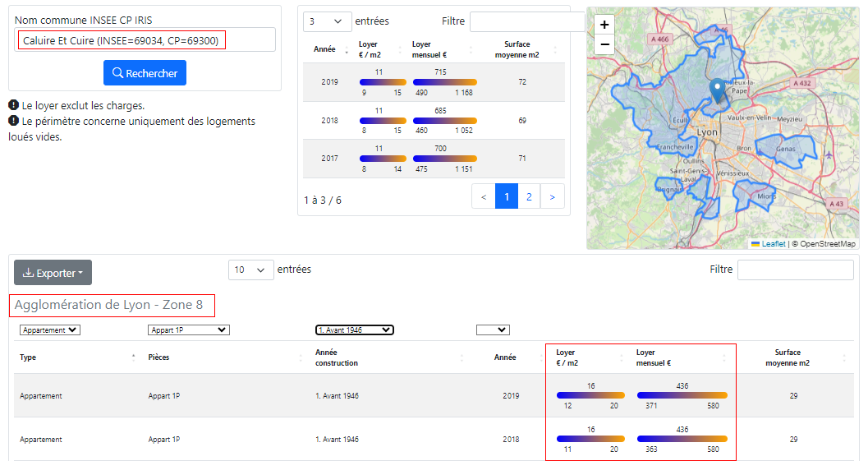Click the info icon beside 'Le loyer exclut les charges'
This screenshot has width=868, height=461.
[x=14, y=105]
